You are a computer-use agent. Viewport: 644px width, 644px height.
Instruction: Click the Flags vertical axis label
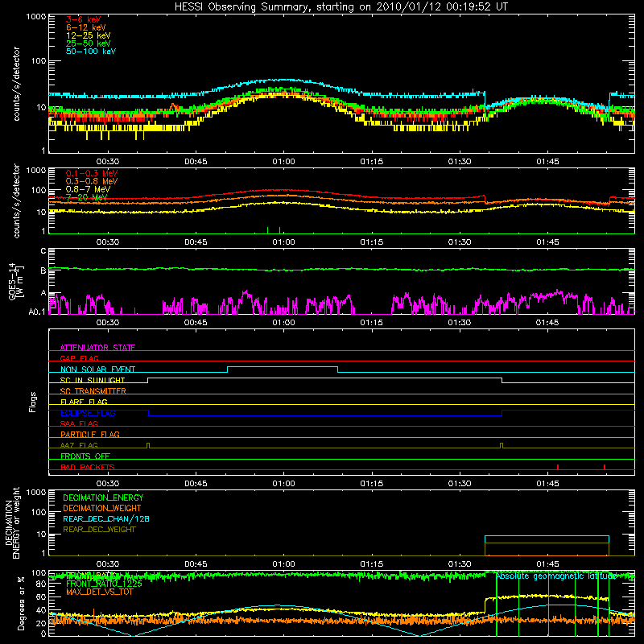click(33, 402)
